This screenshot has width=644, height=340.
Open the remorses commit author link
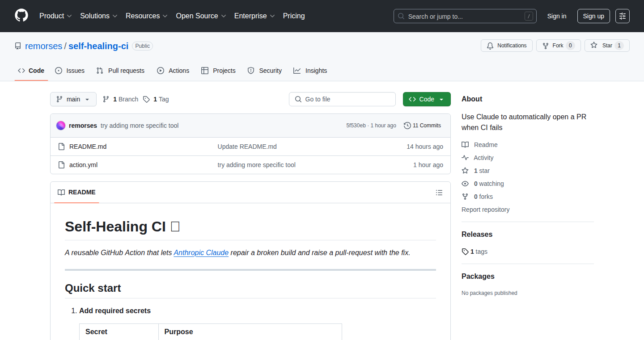click(x=83, y=126)
